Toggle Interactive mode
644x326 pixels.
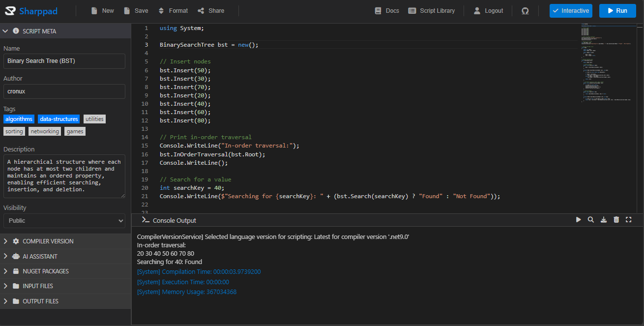(x=571, y=10)
